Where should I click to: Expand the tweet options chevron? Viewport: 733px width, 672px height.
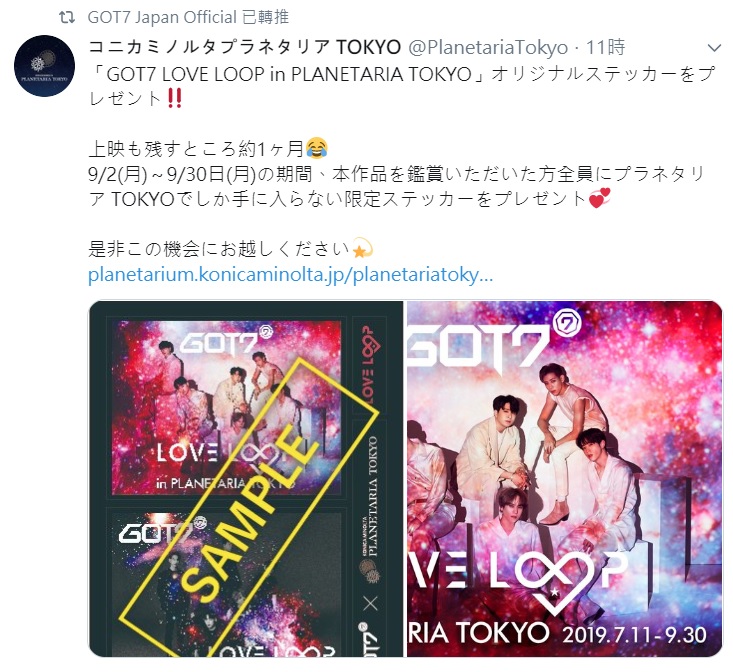[714, 48]
